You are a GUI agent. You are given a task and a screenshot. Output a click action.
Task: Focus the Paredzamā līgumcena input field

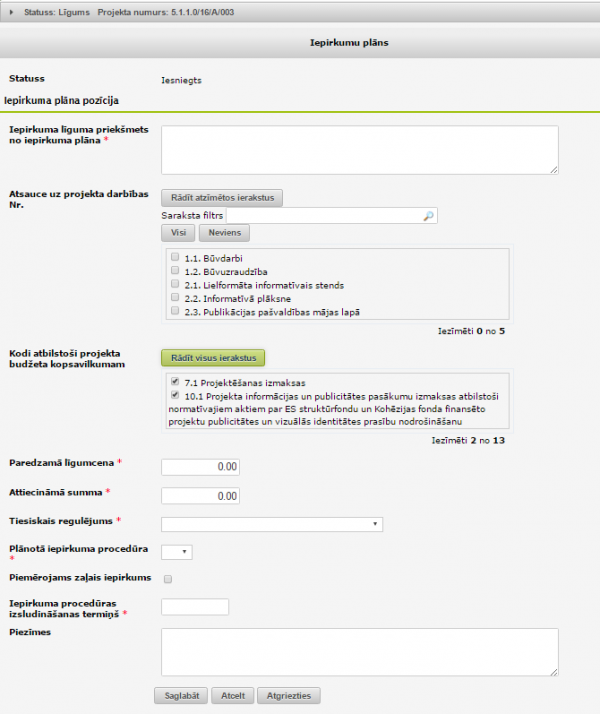pyautogui.click(x=200, y=467)
